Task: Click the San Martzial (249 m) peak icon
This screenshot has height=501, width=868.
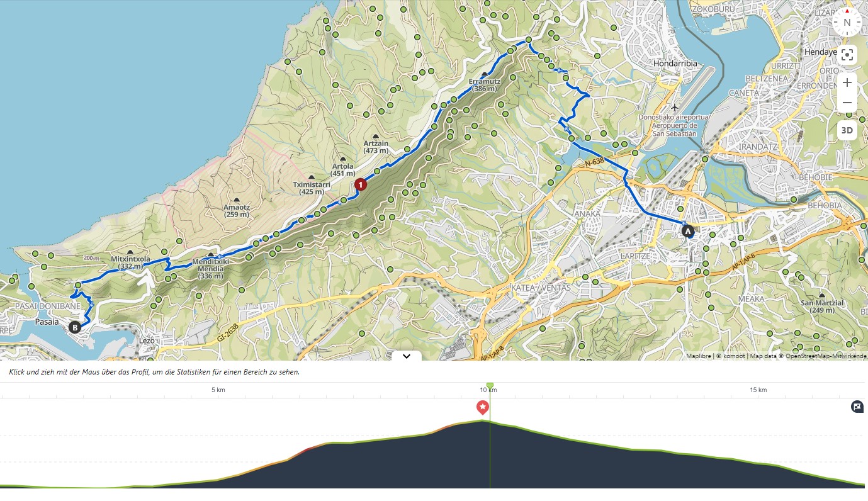Action: [822, 295]
